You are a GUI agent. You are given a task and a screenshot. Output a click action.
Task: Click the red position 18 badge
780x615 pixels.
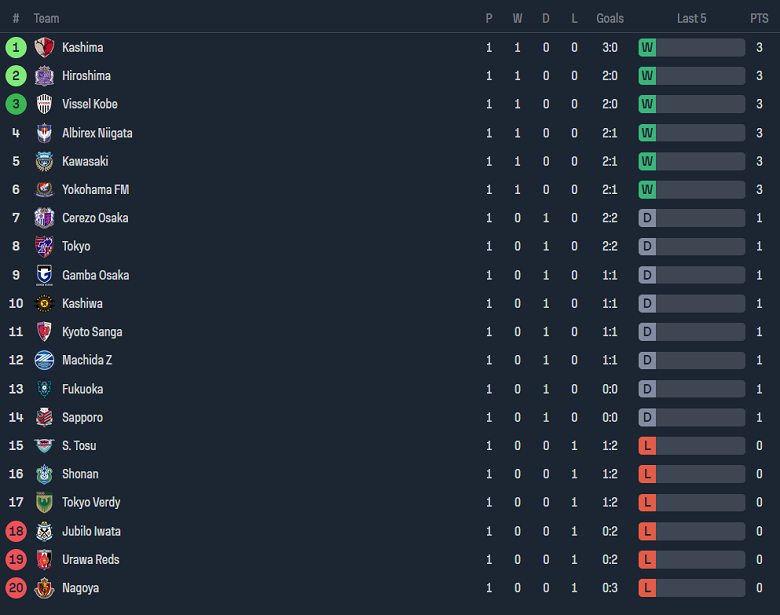pyautogui.click(x=16, y=531)
